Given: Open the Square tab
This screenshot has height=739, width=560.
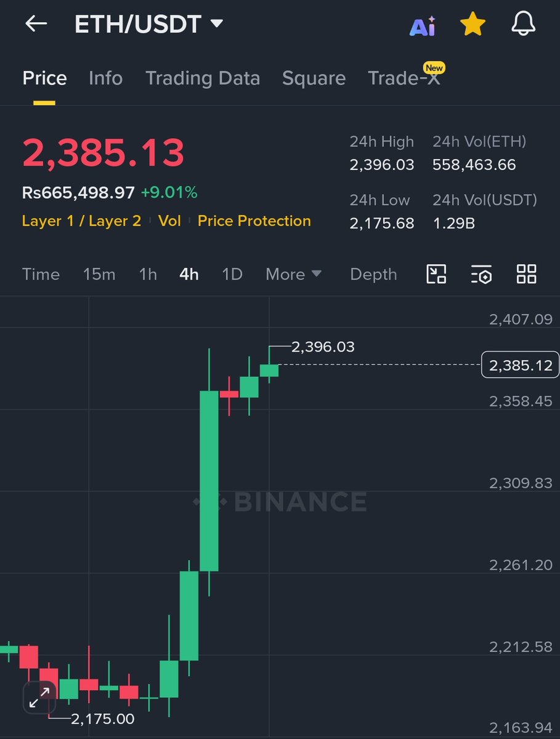Looking at the screenshot, I should point(314,78).
